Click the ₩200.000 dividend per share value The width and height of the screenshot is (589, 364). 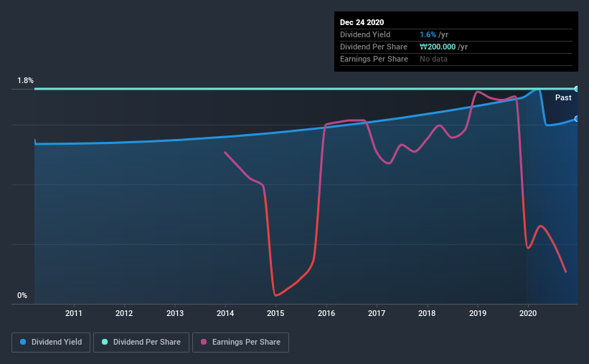pyautogui.click(x=438, y=47)
